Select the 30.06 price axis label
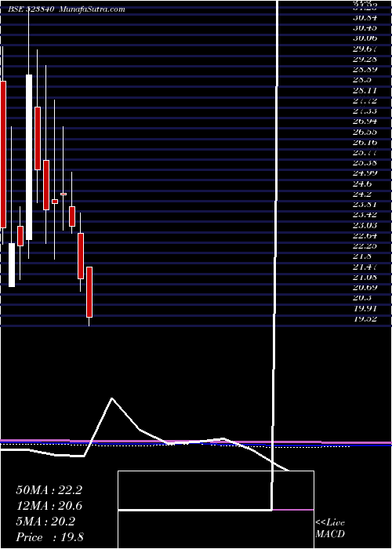 pyautogui.click(x=365, y=38)
